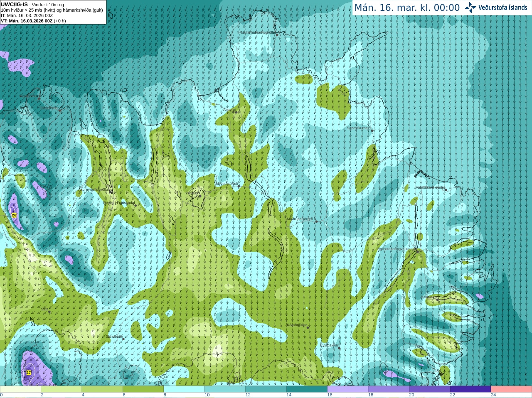Click the Eyjabakkar station marker

pos(339,348)
